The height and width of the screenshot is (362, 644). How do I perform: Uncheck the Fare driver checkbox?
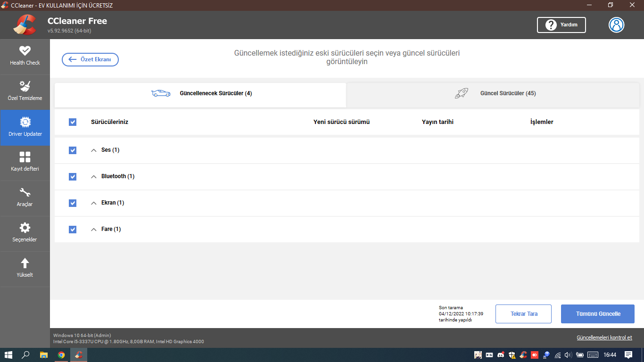[73, 230]
